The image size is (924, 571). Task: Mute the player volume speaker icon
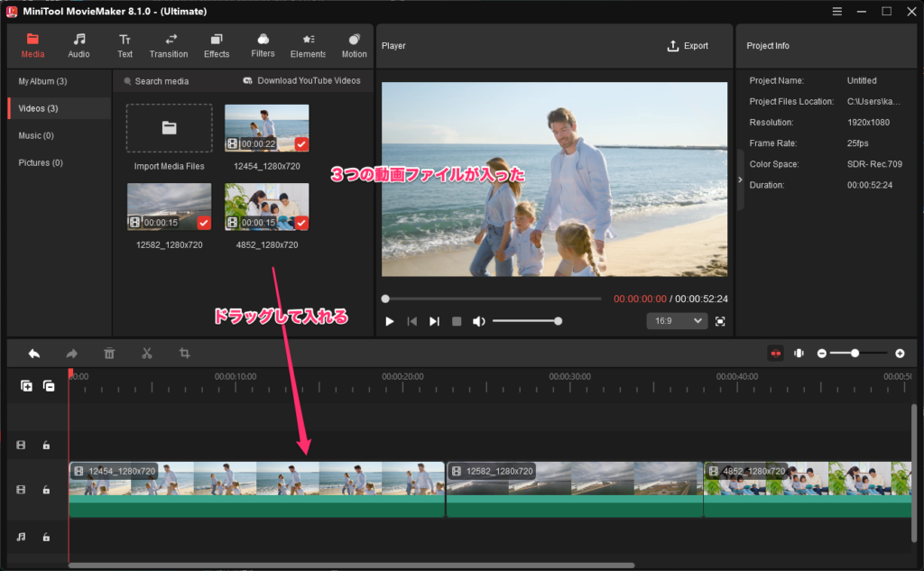(x=479, y=321)
